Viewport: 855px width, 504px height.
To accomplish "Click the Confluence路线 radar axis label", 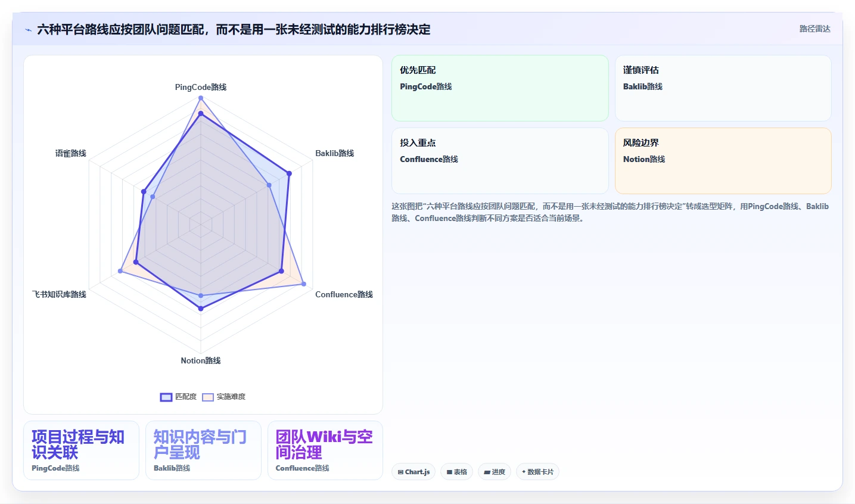I will click(344, 294).
